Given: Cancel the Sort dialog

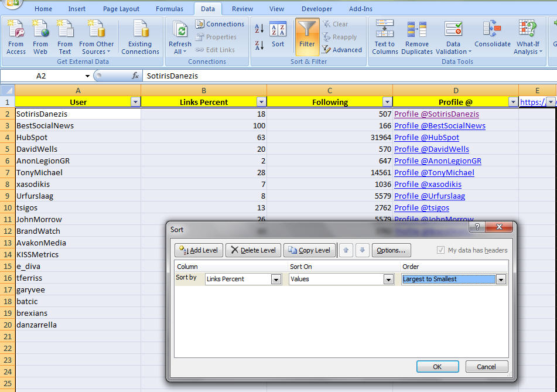Looking at the screenshot, I should (x=486, y=367).
